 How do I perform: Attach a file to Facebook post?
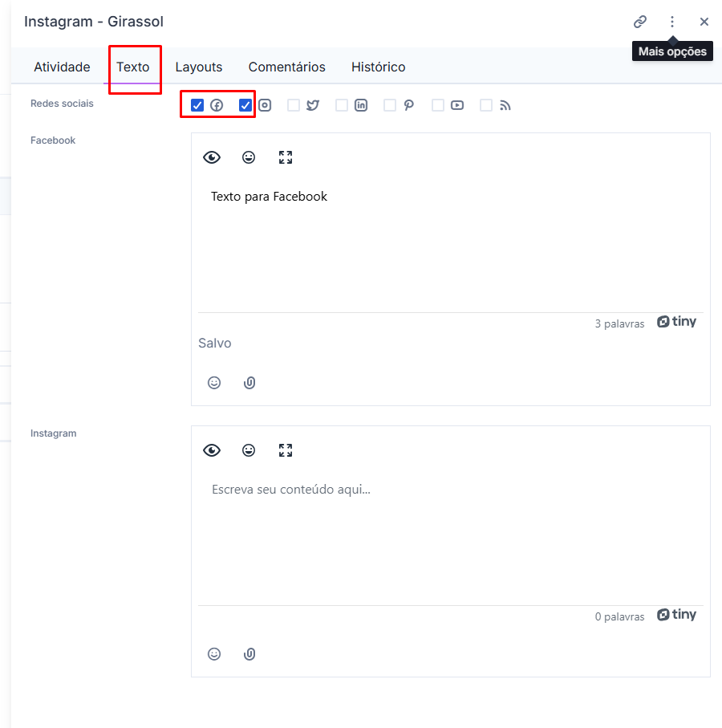pyautogui.click(x=249, y=383)
